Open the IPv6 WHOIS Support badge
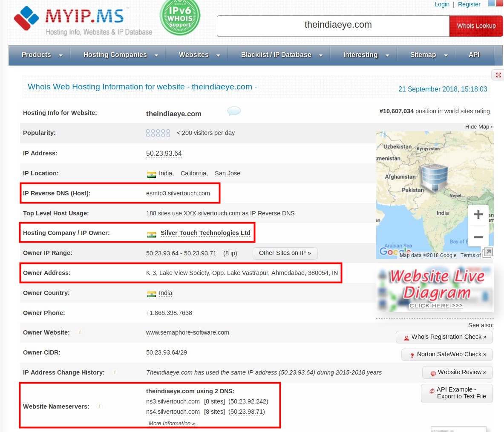The width and height of the screenshot is (504, 432). point(180,17)
